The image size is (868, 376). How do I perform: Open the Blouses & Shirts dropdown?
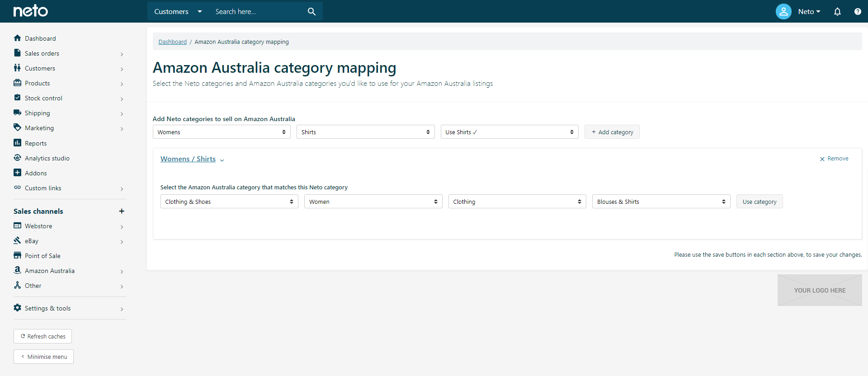coord(661,202)
